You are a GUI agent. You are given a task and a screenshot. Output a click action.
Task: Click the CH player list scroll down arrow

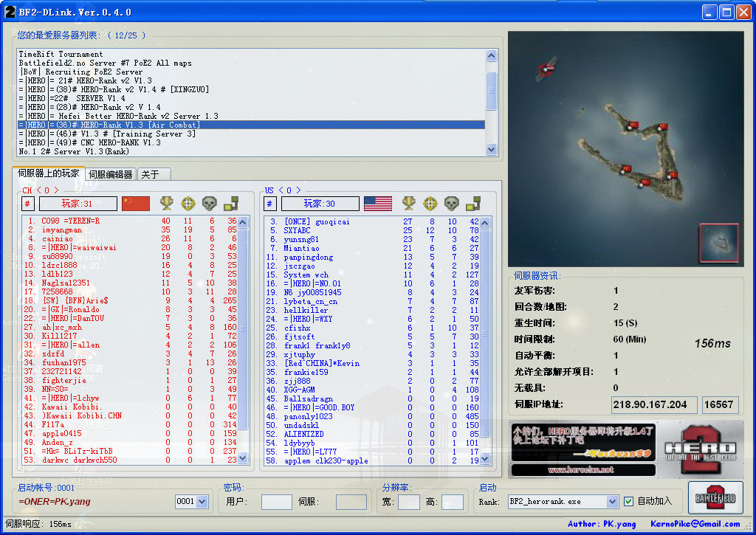[x=243, y=458]
